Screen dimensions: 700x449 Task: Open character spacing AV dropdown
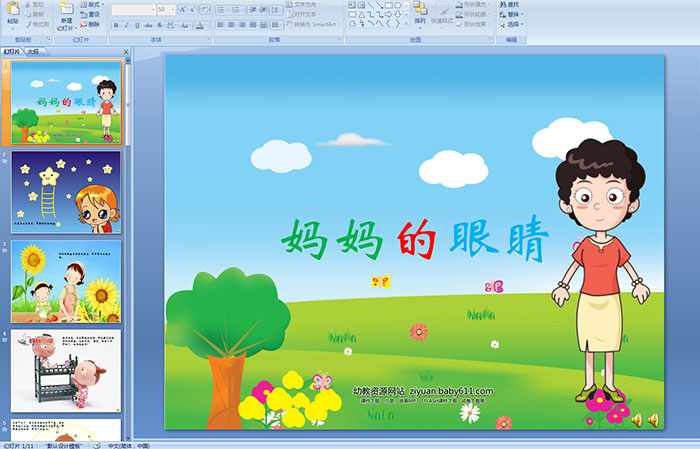(x=171, y=25)
